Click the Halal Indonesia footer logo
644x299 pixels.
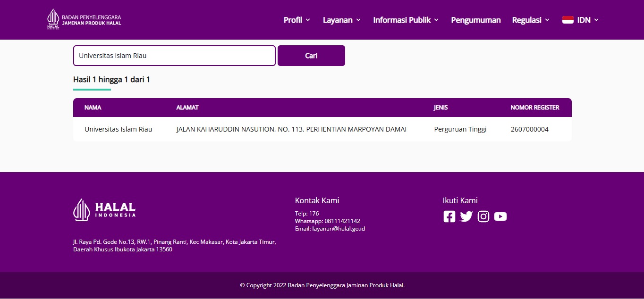tap(104, 210)
